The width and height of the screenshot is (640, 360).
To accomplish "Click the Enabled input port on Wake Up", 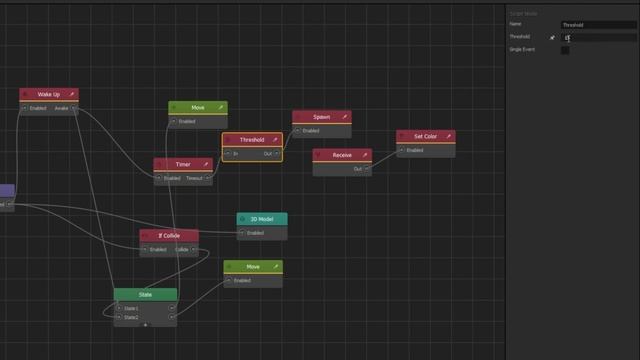I will point(24,108).
